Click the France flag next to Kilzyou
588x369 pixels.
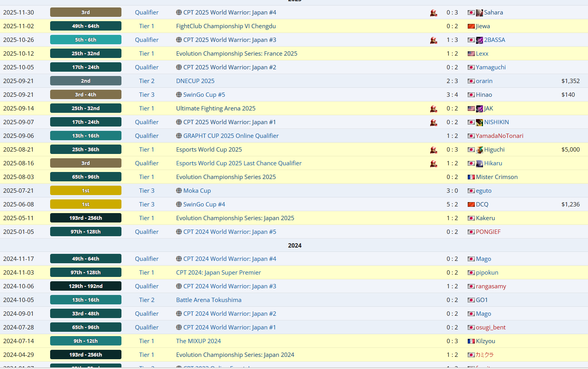coord(471,341)
